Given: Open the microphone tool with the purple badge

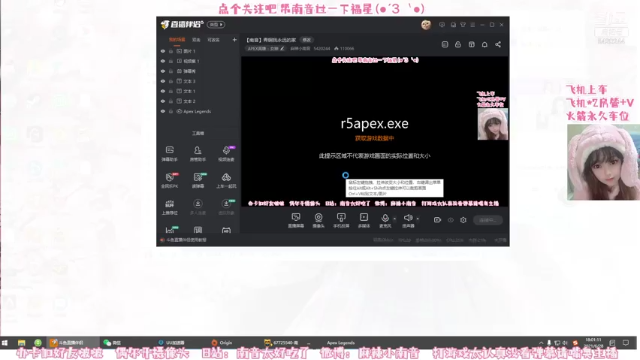Looking at the screenshot, I should 226,153.
